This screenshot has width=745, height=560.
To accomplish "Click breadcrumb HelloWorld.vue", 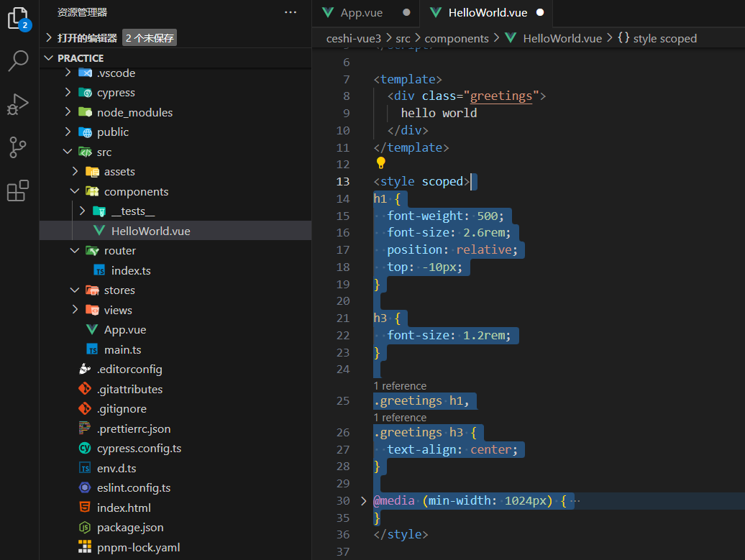I will click(x=562, y=39).
